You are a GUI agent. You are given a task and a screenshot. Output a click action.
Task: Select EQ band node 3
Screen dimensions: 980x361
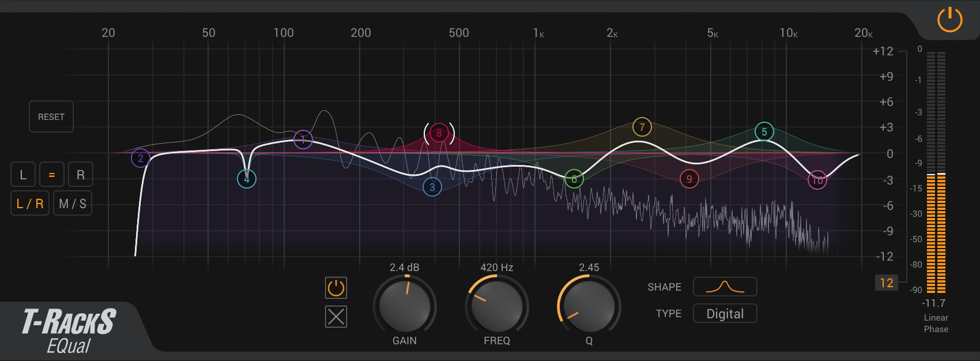pyautogui.click(x=432, y=187)
